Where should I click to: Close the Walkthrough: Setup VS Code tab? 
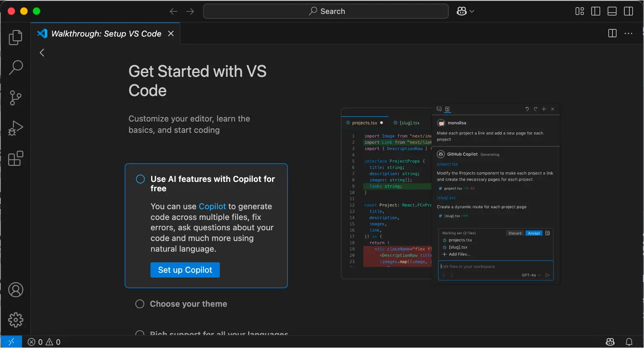(x=171, y=34)
